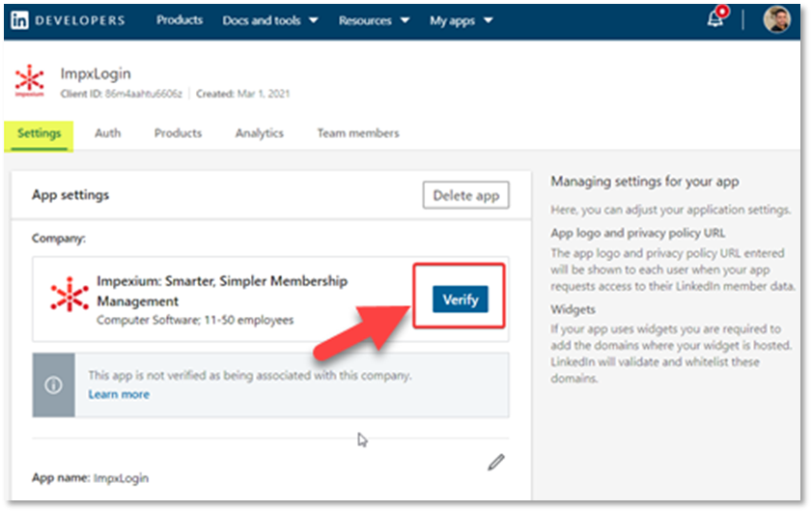Switch to the Auth tab
Image resolution: width=812 pixels, height=512 pixels.
[108, 133]
